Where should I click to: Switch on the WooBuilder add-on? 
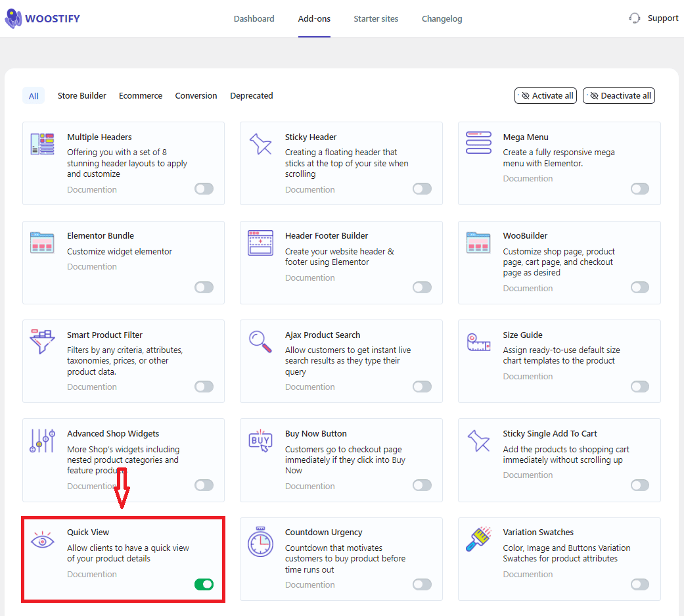[640, 287]
